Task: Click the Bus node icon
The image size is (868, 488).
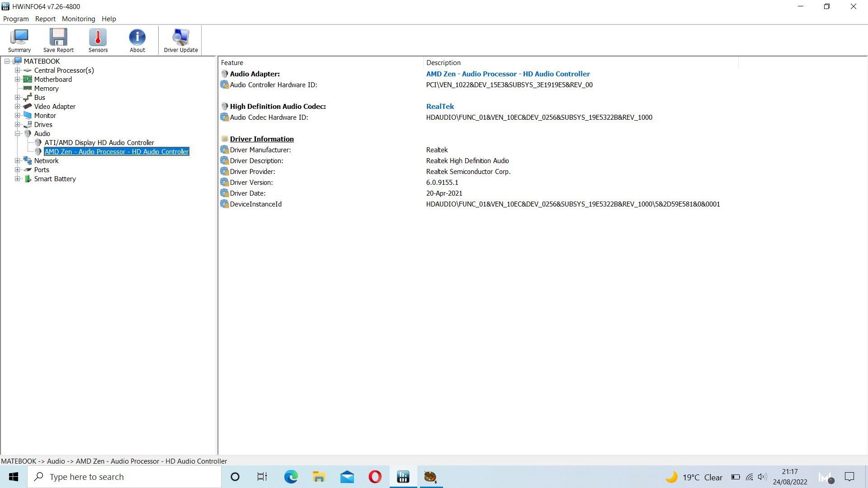Action: [28, 97]
